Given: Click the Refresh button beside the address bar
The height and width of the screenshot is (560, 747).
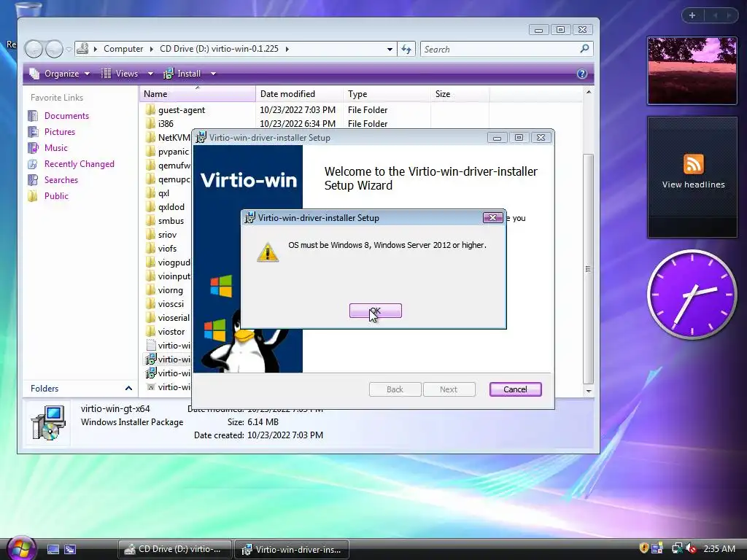Looking at the screenshot, I should (406, 49).
